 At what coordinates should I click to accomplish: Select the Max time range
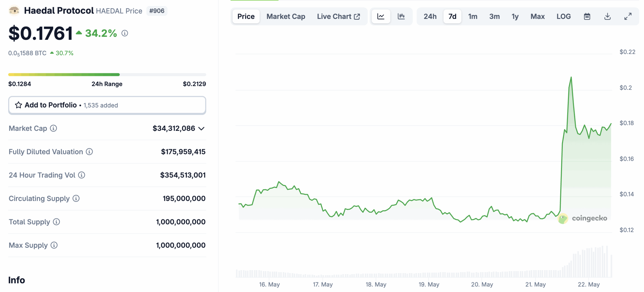coord(538,17)
